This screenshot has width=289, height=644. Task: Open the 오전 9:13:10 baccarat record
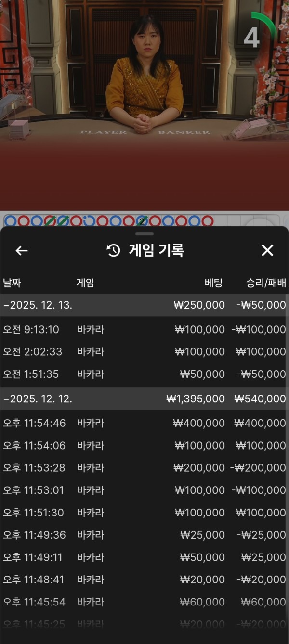(x=144, y=330)
